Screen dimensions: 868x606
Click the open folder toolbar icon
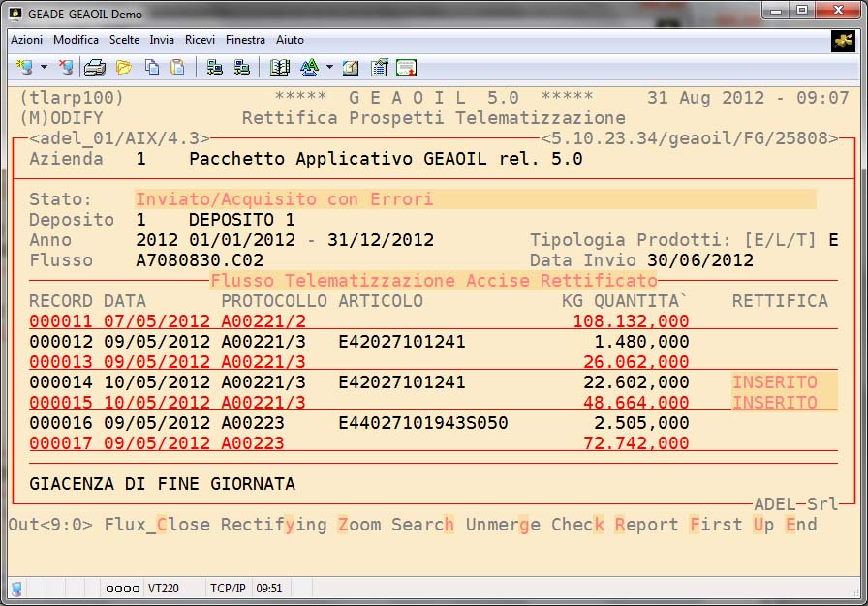[x=123, y=68]
